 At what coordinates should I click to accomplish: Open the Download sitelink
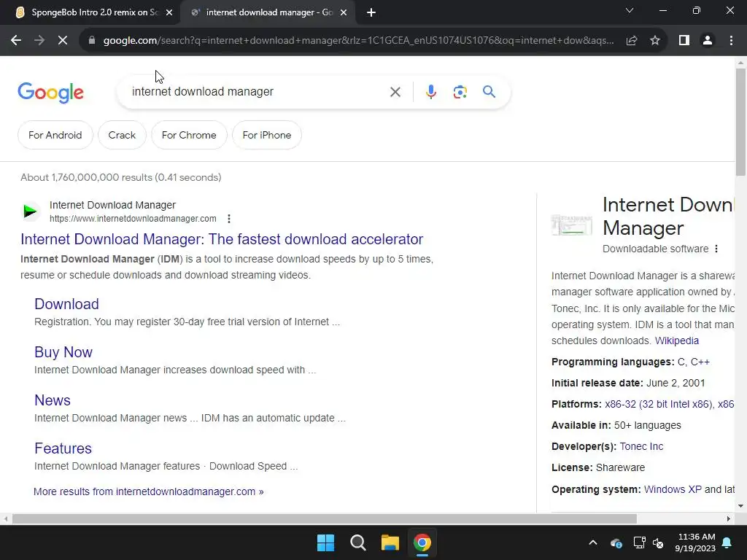pos(66,304)
